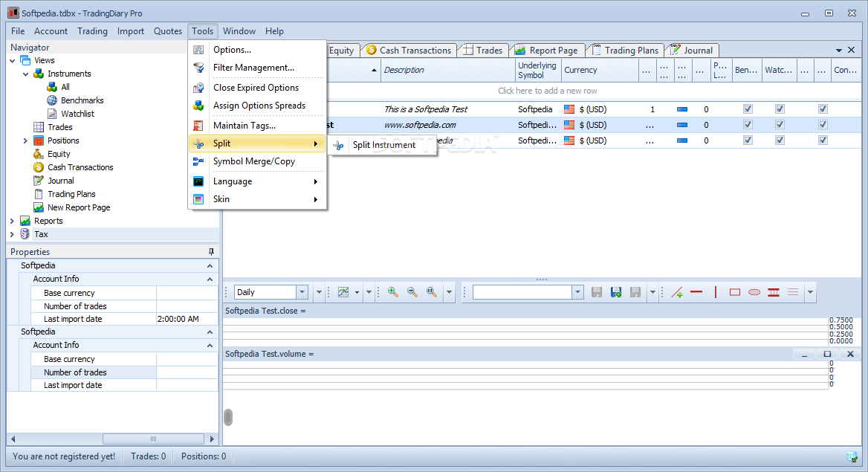Select Close Expired Options menu entry

pyautogui.click(x=257, y=88)
